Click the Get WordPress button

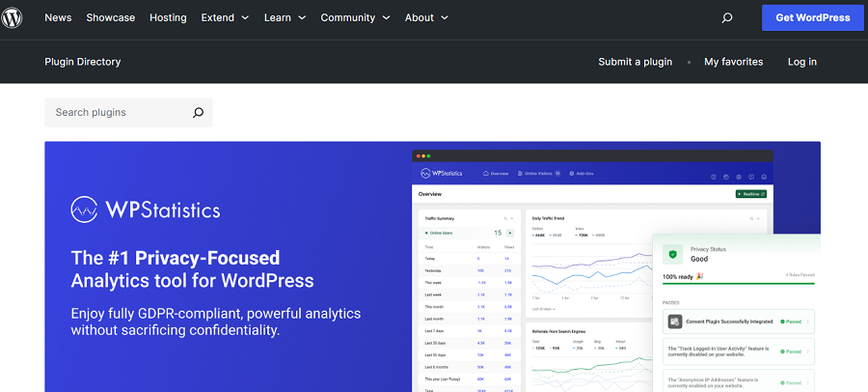pos(813,17)
